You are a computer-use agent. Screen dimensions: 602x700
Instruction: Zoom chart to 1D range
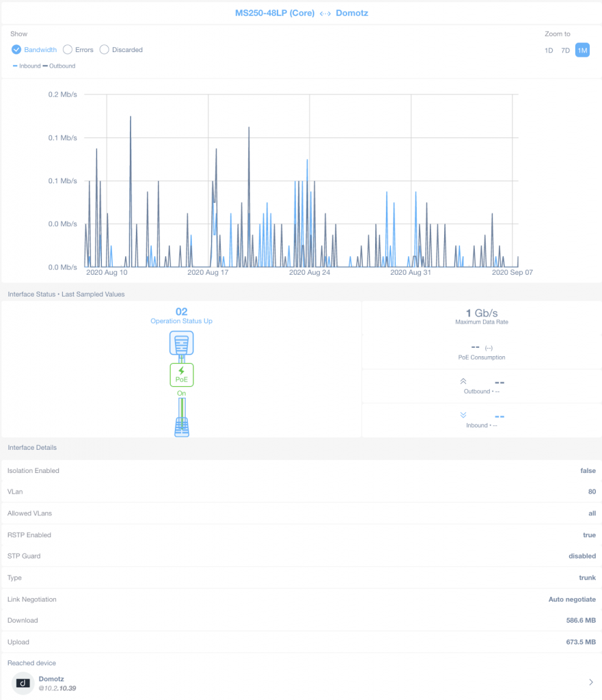(x=549, y=51)
